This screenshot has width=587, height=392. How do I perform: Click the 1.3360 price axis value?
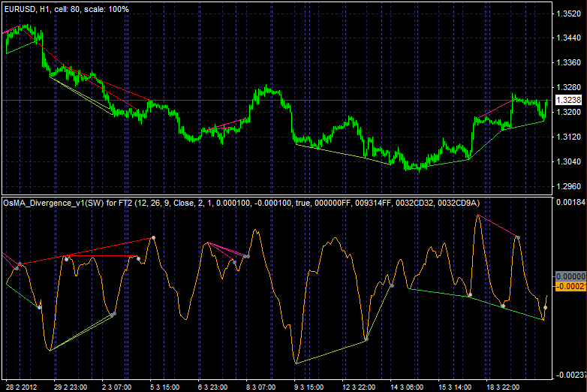pyautogui.click(x=569, y=62)
